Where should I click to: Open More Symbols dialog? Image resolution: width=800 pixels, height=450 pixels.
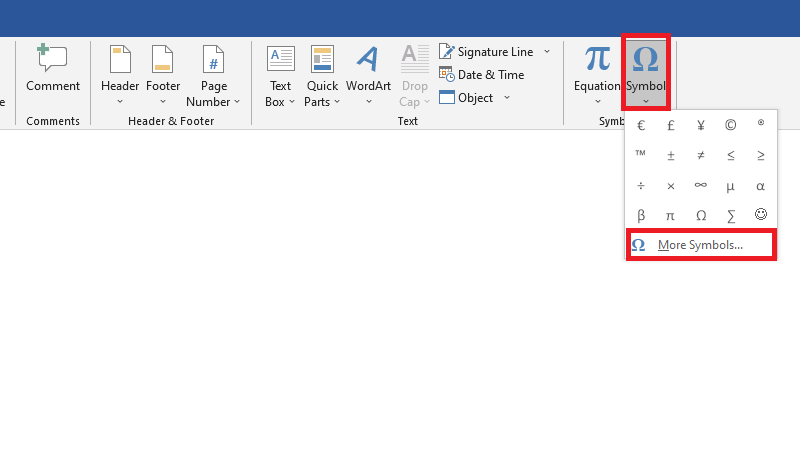tap(700, 245)
